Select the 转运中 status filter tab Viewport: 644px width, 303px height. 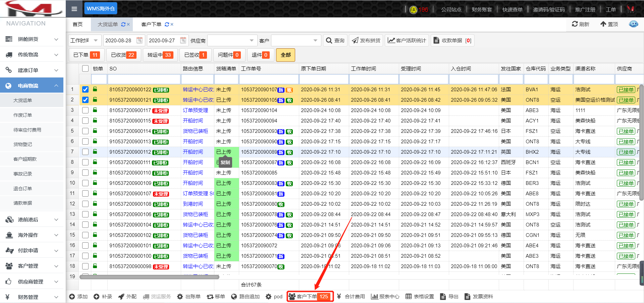pos(160,55)
